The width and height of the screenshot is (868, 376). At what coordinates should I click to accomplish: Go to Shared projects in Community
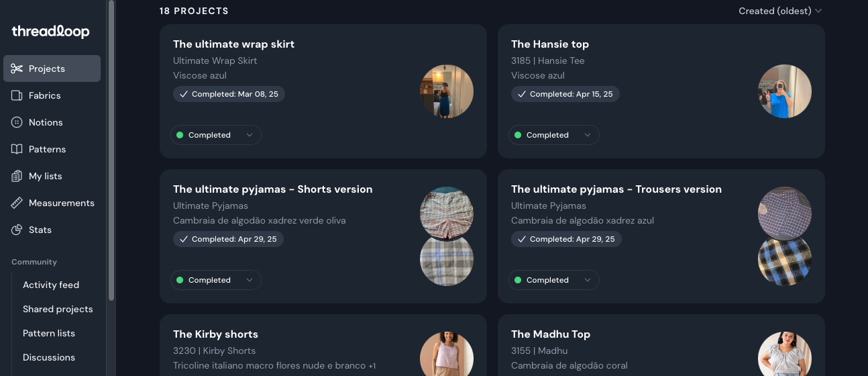(x=58, y=309)
